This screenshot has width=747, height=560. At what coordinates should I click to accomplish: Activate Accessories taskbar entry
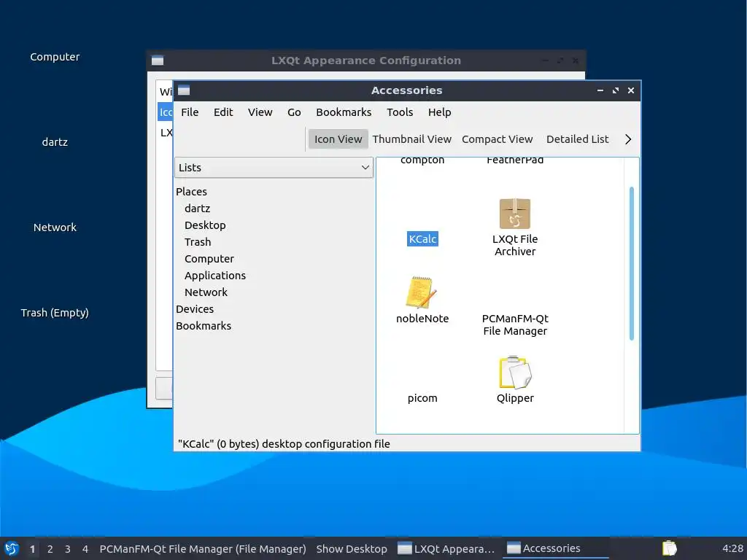[x=555, y=548]
